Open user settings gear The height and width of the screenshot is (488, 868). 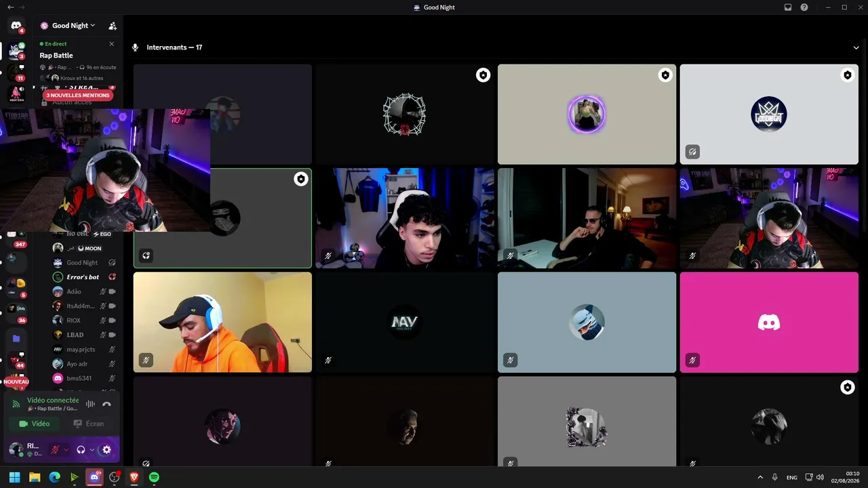click(106, 449)
